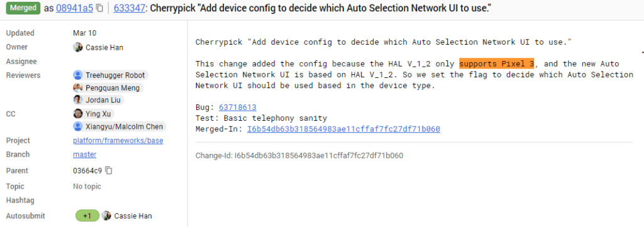Click Ying Xu CC avatar

click(78, 114)
